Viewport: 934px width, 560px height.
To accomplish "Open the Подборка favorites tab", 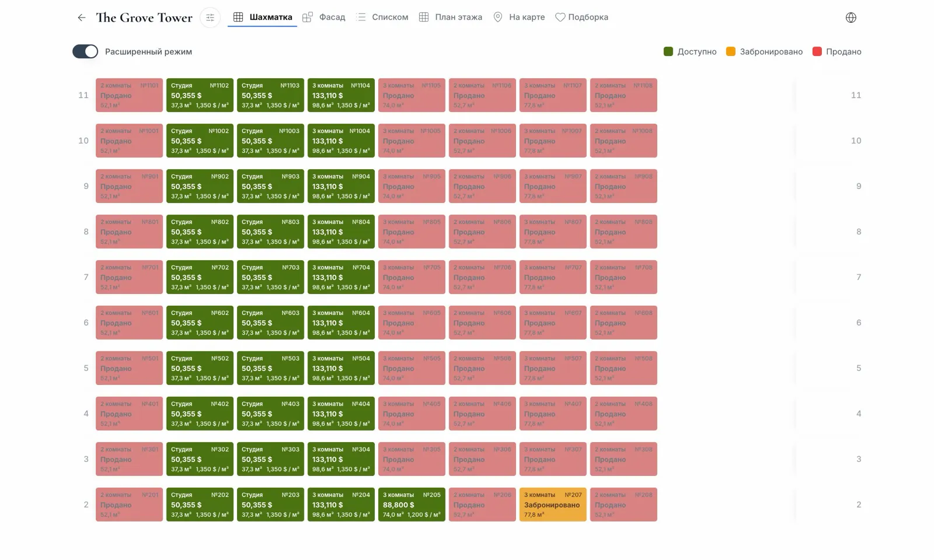I will [581, 17].
